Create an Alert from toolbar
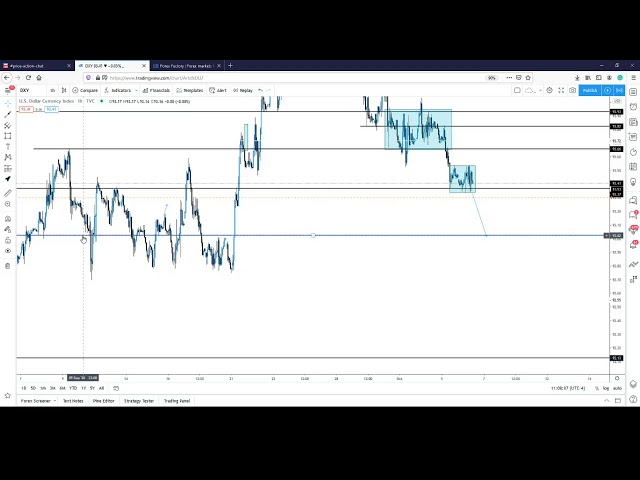This screenshot has height=480, width=640. click(220, 90)
